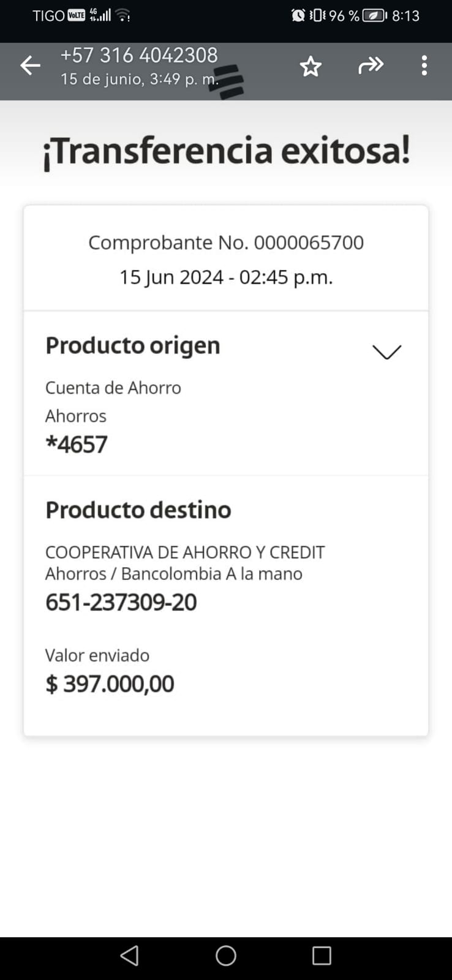Tap the battery indicator in status bar
The height and width of the screenshot is (980, 452).
click(x=374, y=15)
